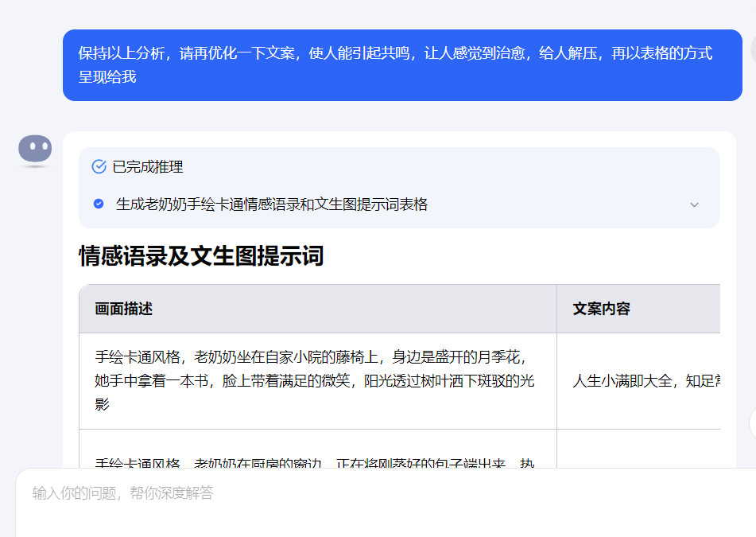Click the partially visible icon at top right edge

tap(751, 48)
